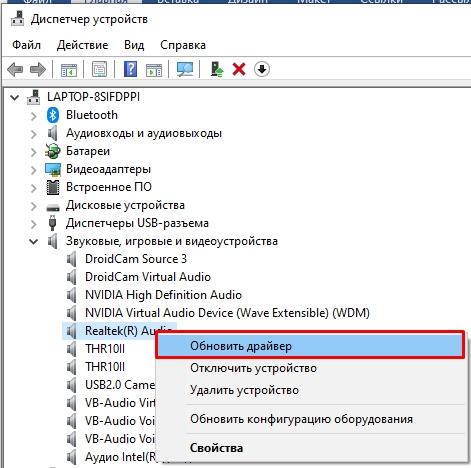The height and width of the screenshot is (468, 471).
Task: Expand the Видеоадаптеры category
Action: (x=34, y=170)
